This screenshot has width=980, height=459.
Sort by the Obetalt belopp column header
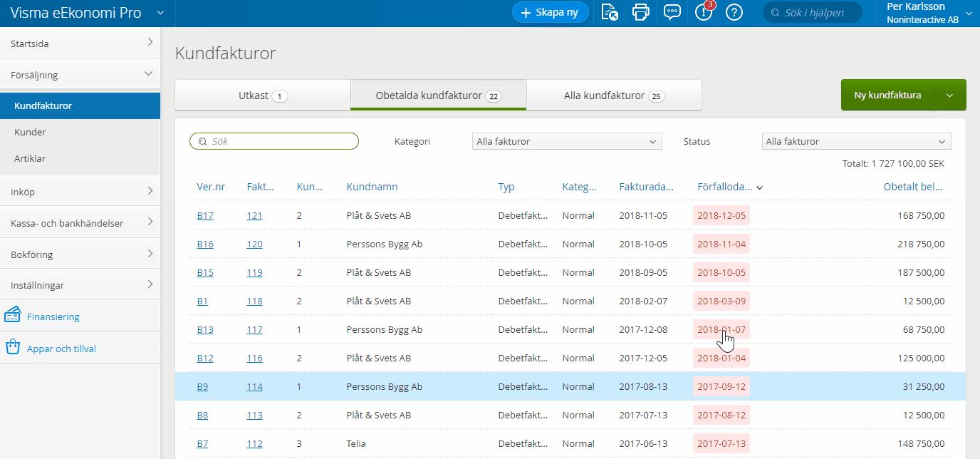pyautogui.click(x=914, y=187)
